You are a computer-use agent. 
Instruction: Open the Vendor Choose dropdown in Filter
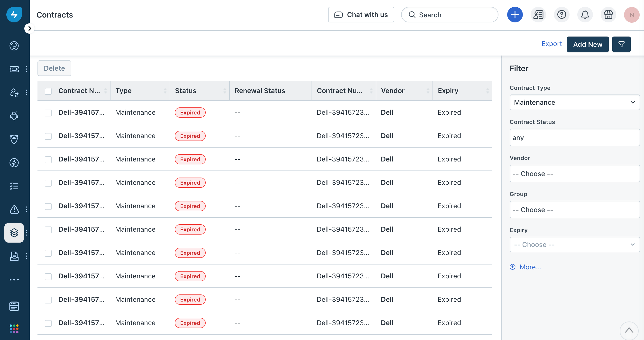(x=574, y=173)
